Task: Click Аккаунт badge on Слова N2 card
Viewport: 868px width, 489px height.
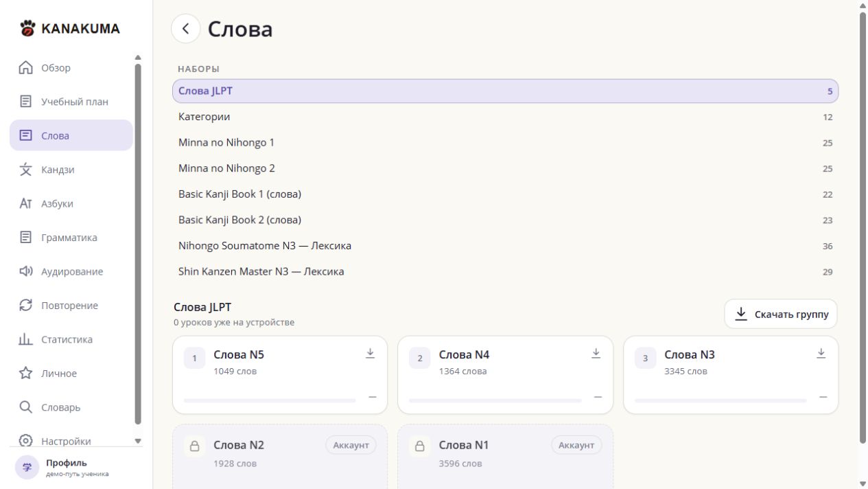Action: coord(351,445)
